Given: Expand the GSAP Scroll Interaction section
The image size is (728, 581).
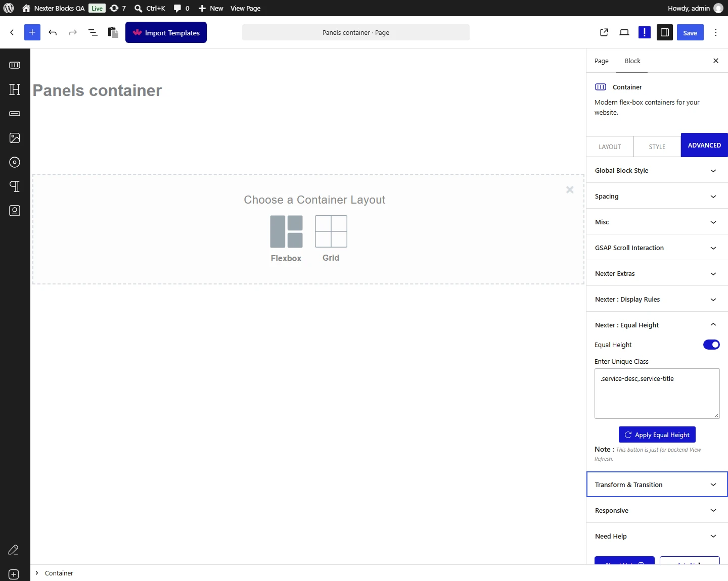Looking at the screenshot, I should point(657,248).
